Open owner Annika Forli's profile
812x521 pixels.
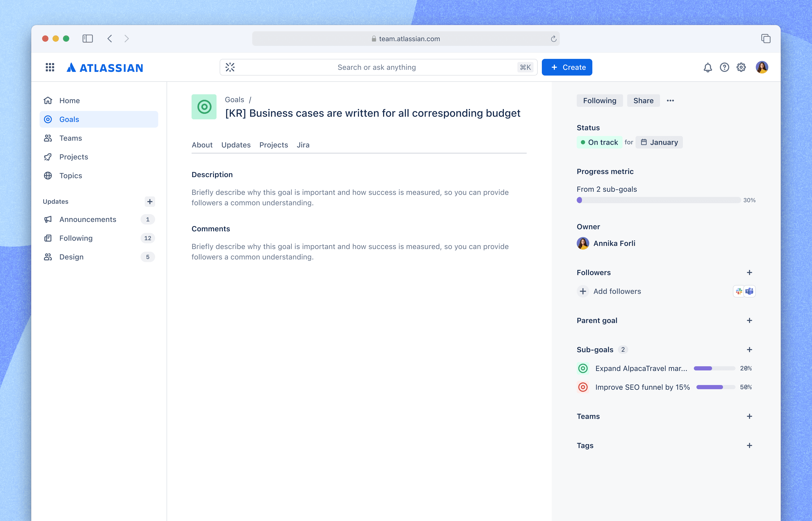point(606,243)
